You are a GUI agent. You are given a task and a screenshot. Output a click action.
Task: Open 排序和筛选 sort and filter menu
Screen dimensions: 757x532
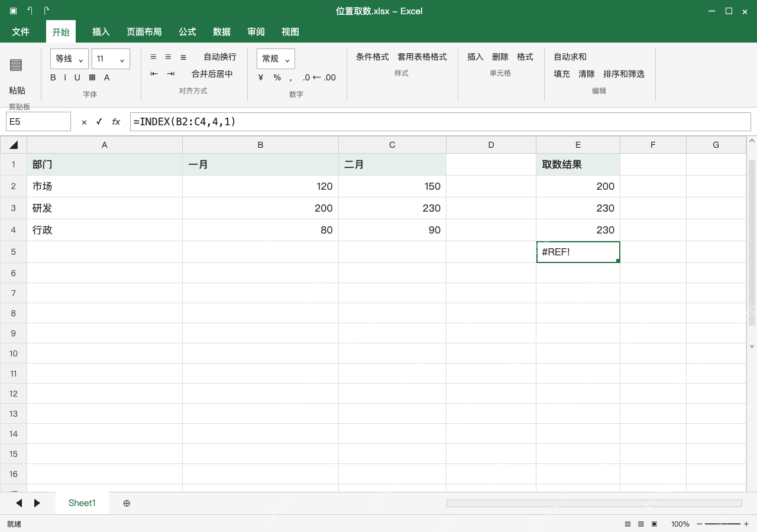coord(624,74)
